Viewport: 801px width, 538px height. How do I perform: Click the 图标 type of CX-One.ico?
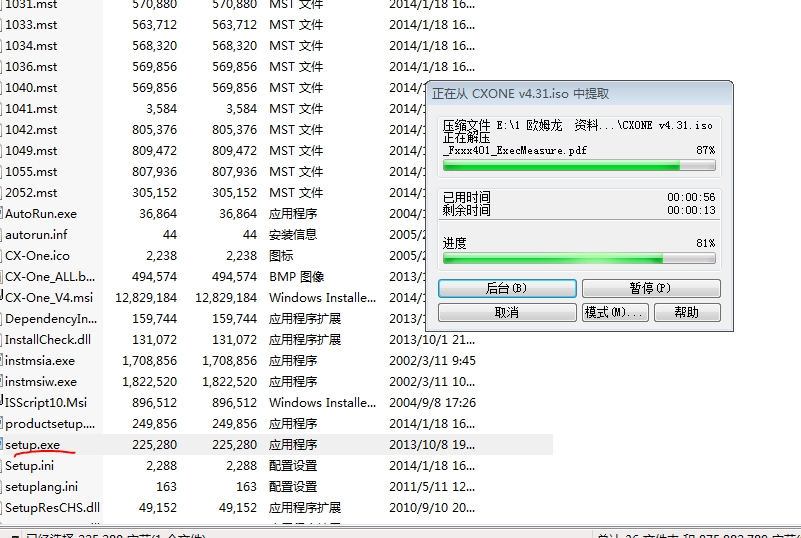tap(281, 256)
